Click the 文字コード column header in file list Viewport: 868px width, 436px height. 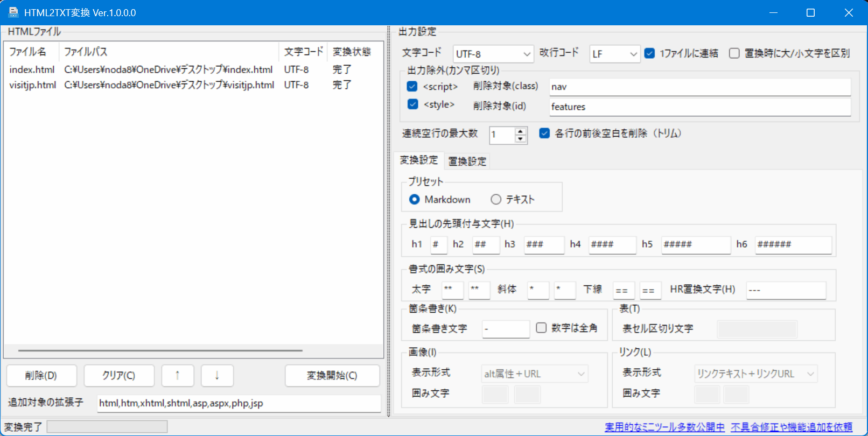click(303, 52)
